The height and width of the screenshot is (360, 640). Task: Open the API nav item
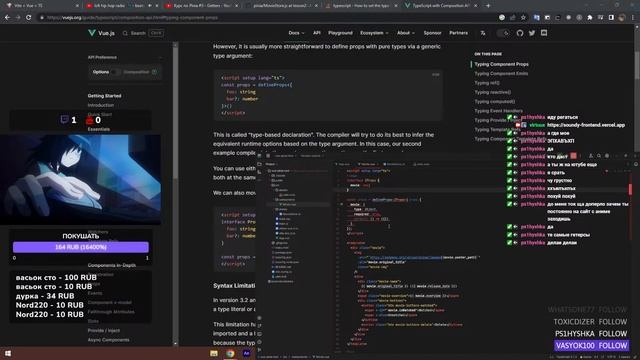click(317, 33)
